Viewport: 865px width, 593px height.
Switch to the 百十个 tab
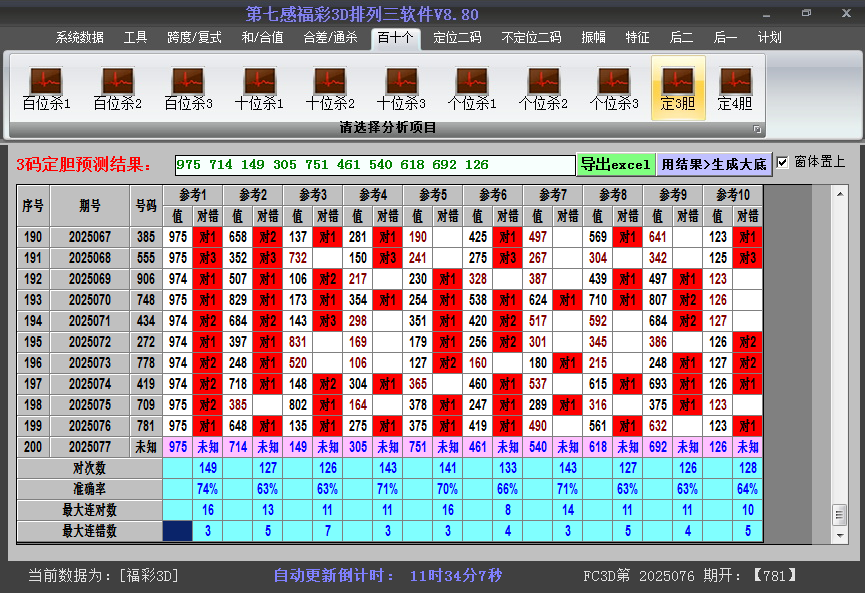(396, 38)
